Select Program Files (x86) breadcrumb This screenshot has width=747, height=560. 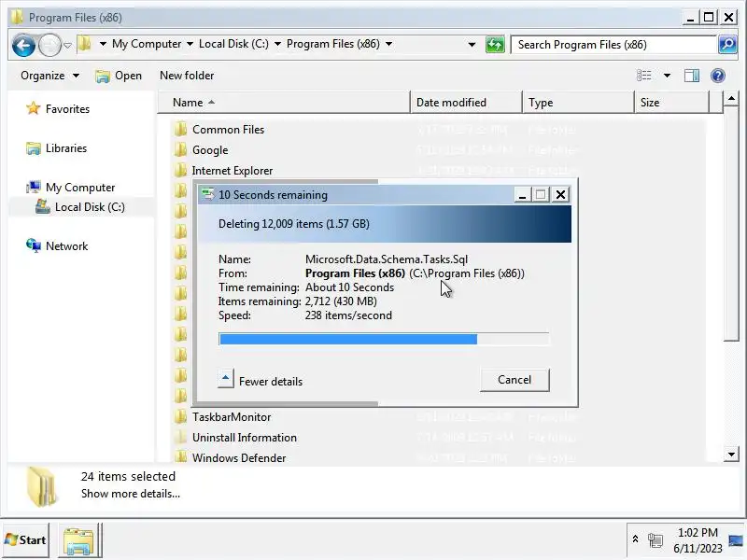[x=333, y=44]
